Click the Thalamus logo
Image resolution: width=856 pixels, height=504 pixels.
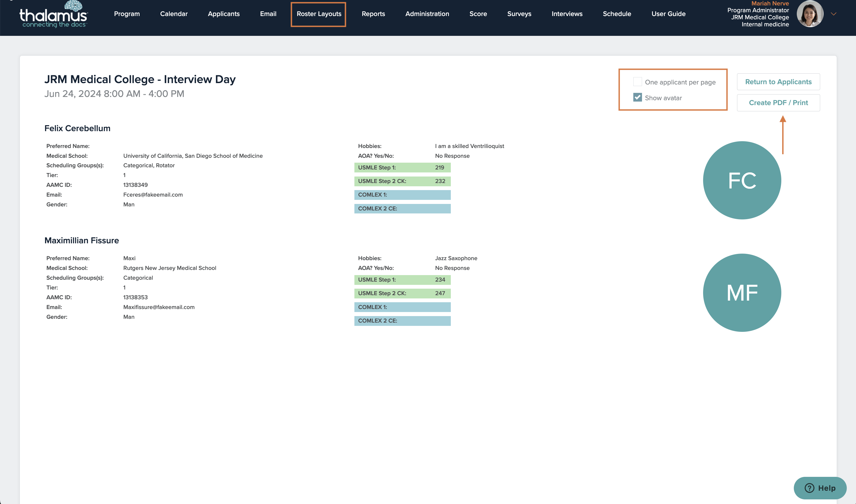(54, 14)
